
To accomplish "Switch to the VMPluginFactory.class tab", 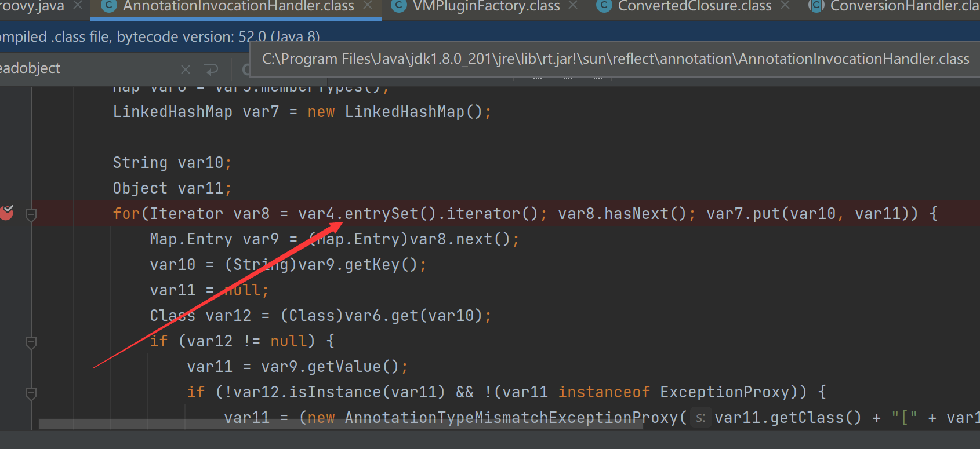I will click(x=486, y=6).
